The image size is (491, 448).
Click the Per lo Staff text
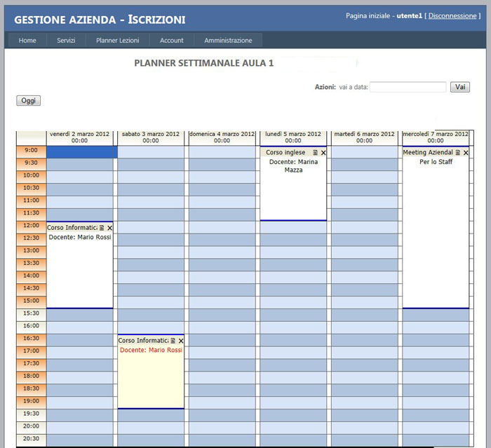click(436, 162)
